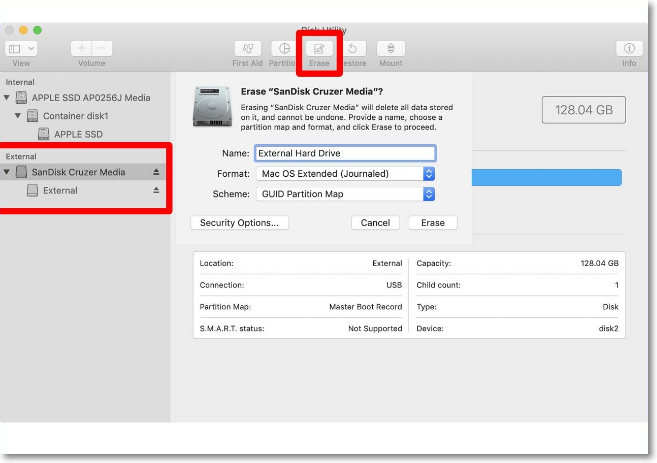Screen dimensions: 657x463
Task: Eject the External volume
Action: click(x=156, y=190)
